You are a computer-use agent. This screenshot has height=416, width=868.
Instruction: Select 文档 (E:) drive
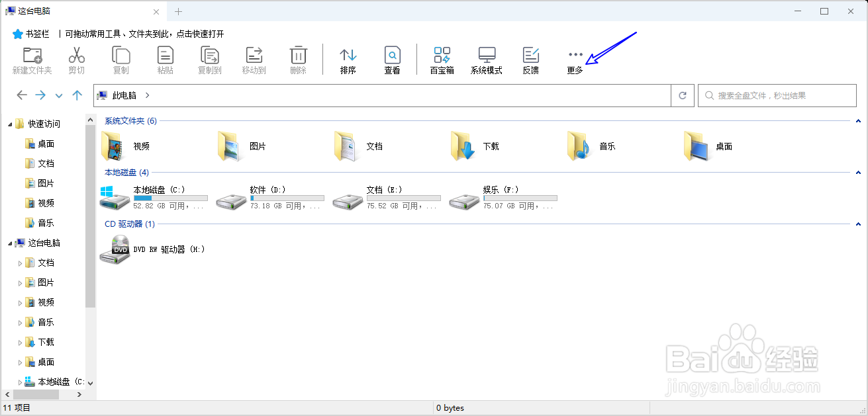[x=387, y=198]
